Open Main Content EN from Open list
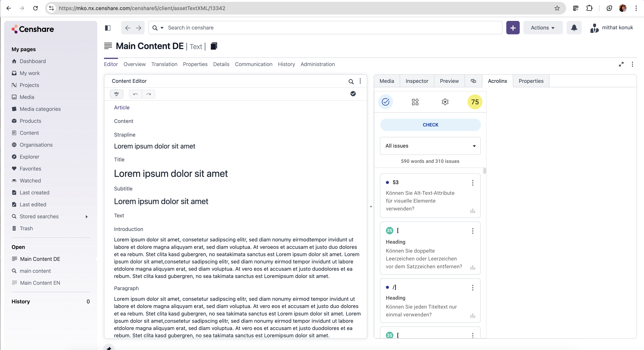644x350 pixels. pos(40,283)
